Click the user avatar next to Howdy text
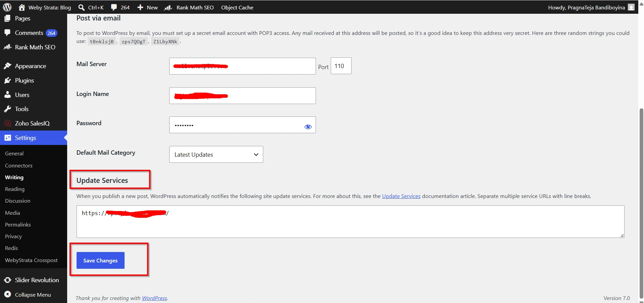This screenshot has height=303, width=644. [631, 7]
